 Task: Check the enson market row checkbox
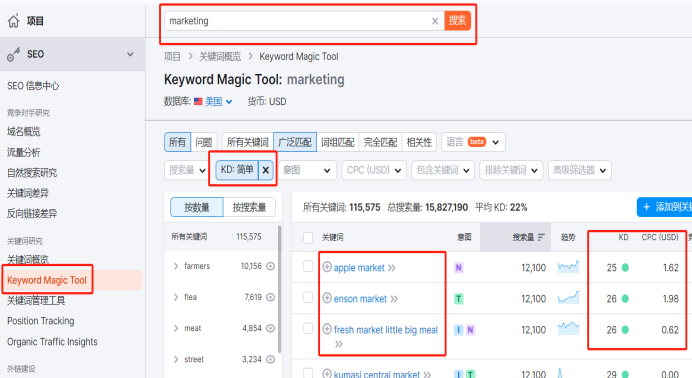(308, 297)
